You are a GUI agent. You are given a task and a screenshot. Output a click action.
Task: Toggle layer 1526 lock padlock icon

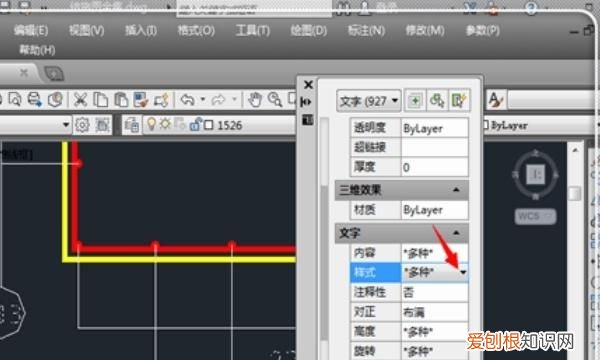pos(196,124)
